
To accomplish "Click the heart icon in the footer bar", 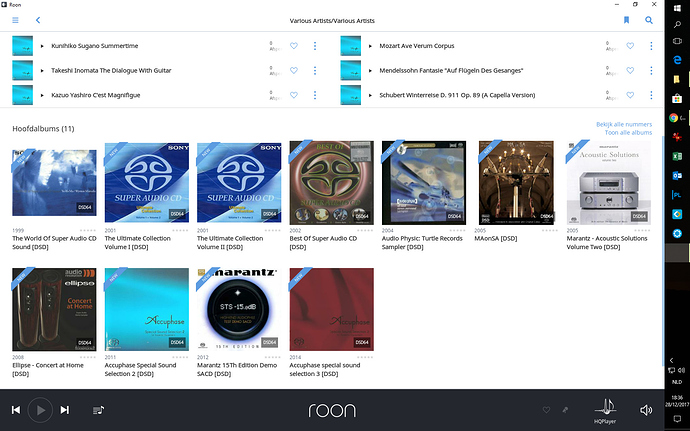I will coord(546,410).
